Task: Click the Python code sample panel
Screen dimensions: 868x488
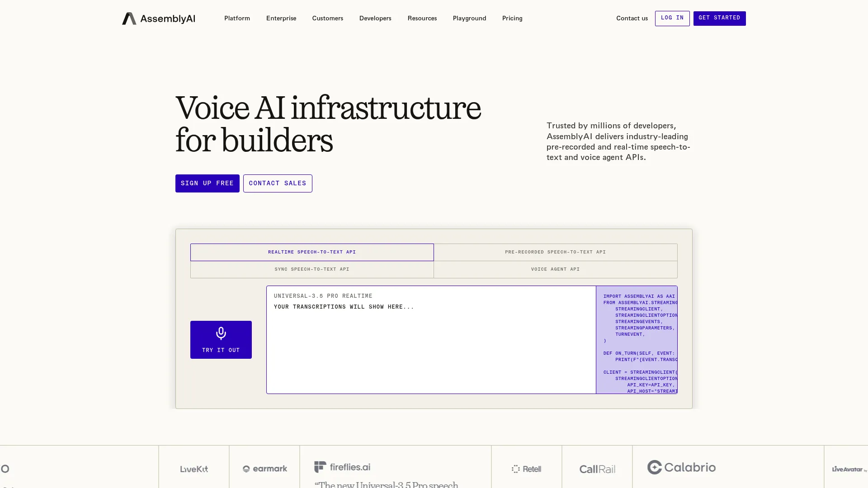Action: tap(637, 340)
